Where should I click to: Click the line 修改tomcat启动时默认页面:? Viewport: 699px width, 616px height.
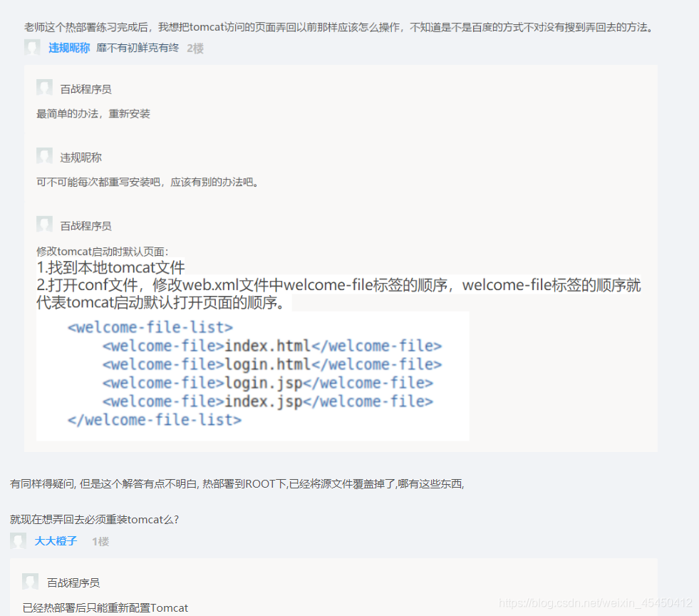click(102, 252)
